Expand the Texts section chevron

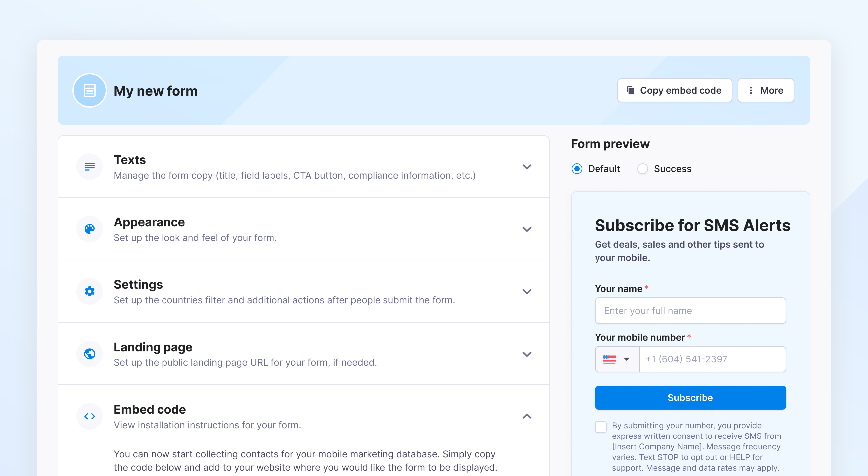point(527,167)
